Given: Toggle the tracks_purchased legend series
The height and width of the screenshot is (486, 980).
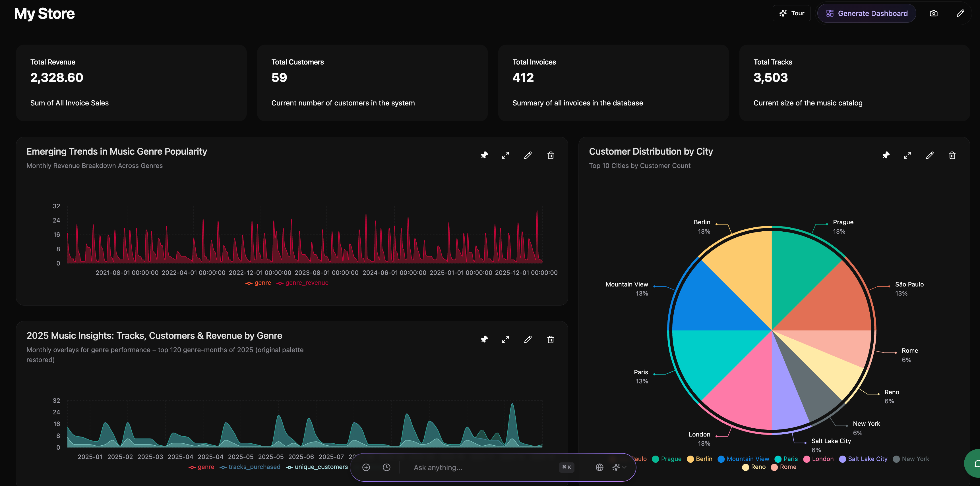Looking at the screenshot, I should pyautogui.click(x=250, y=467).
